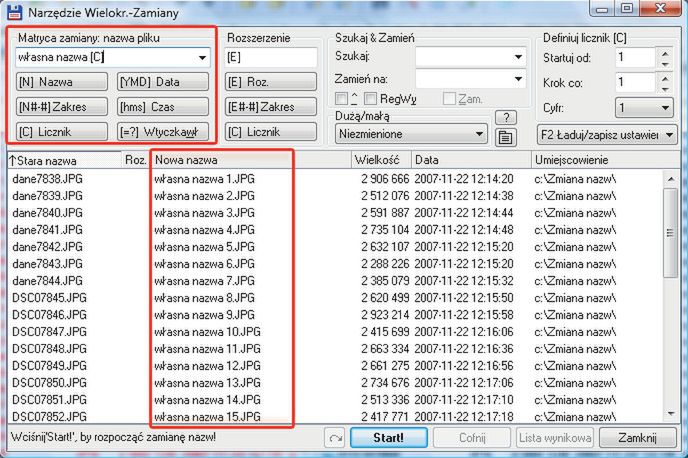Insert [C] Licznik into file name mask
This screenshot has width=688, height=458.
[62, 132]
